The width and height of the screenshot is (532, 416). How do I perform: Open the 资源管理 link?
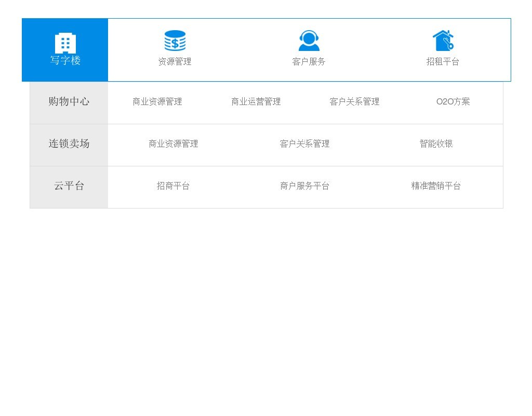pos(175,61)
